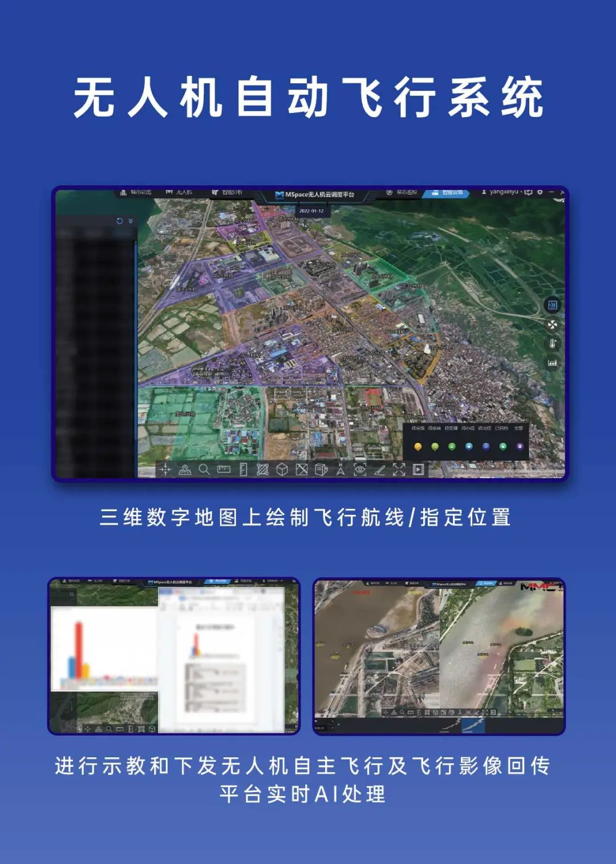Click the magnifier search tool in bottom toolbar
Image resolution: width=616 pixels, height=864 pixels.
[204, 470]
